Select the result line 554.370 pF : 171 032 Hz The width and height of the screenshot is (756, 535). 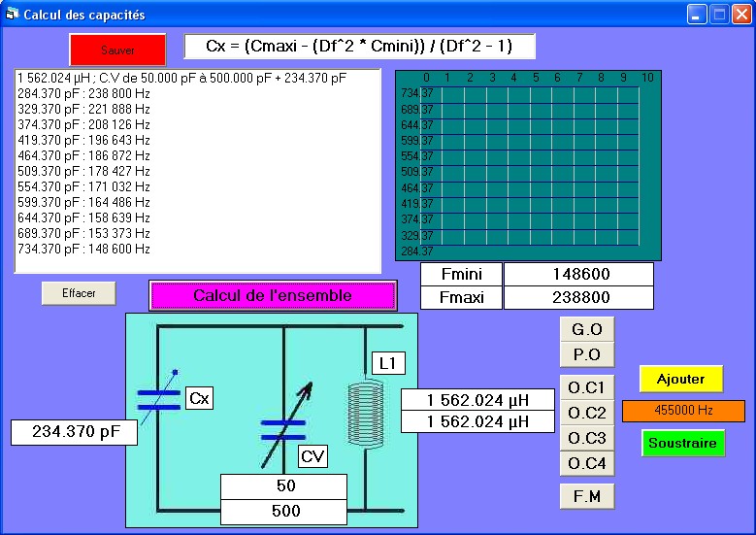(83, 186)
